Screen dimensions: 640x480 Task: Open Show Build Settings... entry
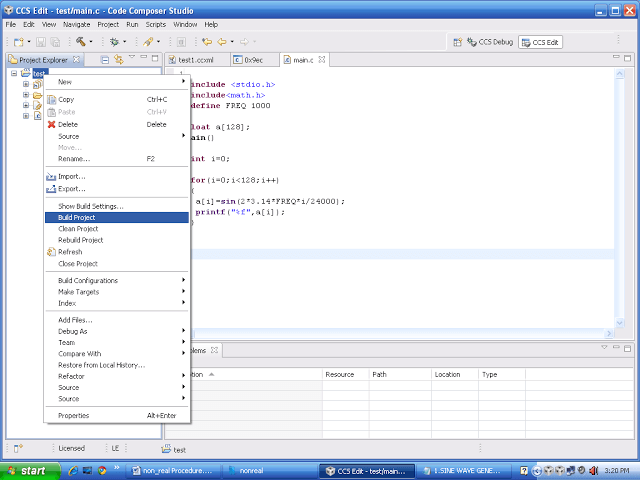pyautogui.click(x=117, y=206)
